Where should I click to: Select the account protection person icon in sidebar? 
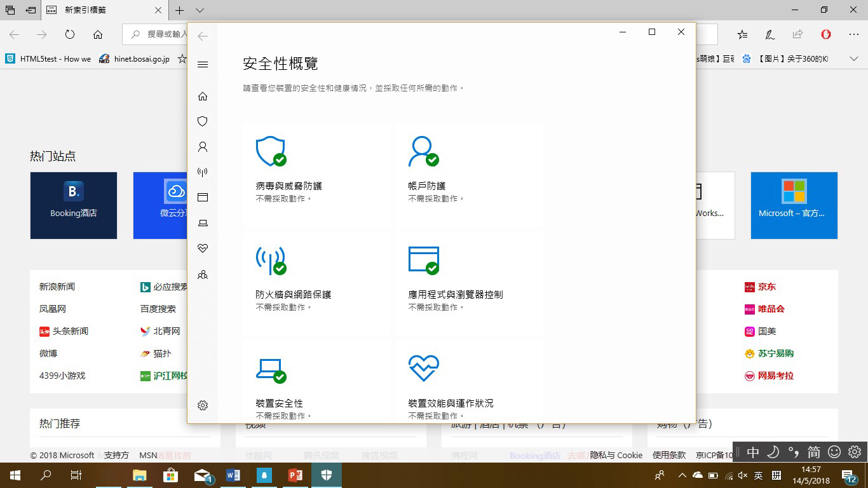tap(203, 147)
